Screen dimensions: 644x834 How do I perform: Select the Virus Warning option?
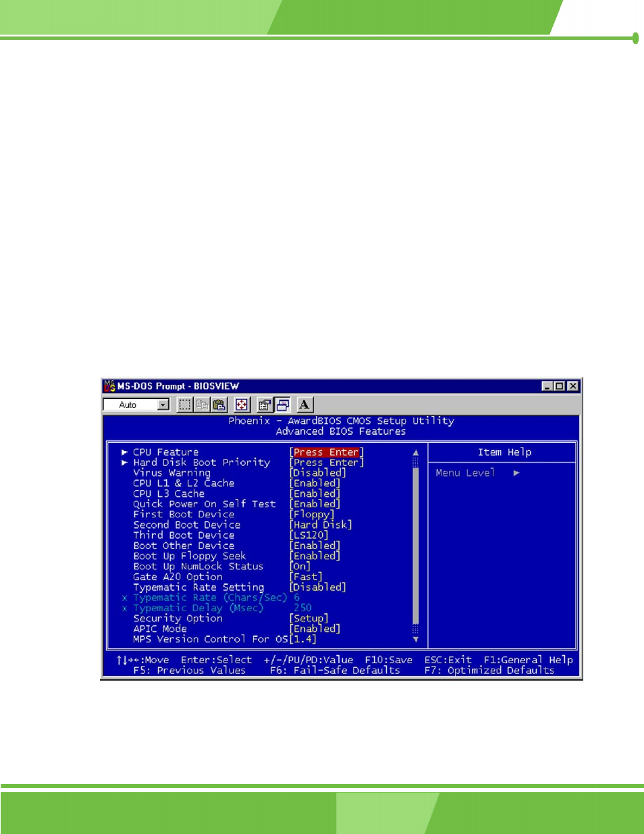(172, 473)
